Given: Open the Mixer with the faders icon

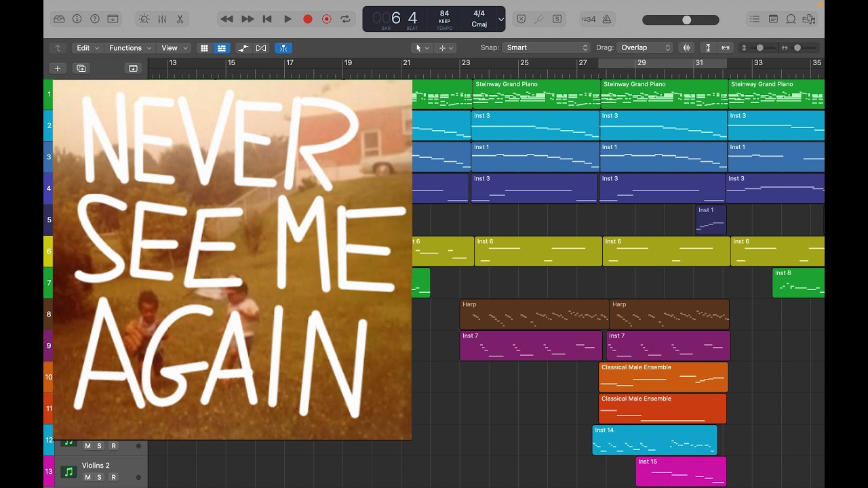Looking at the screenshot, I should (x=162, y=19).
